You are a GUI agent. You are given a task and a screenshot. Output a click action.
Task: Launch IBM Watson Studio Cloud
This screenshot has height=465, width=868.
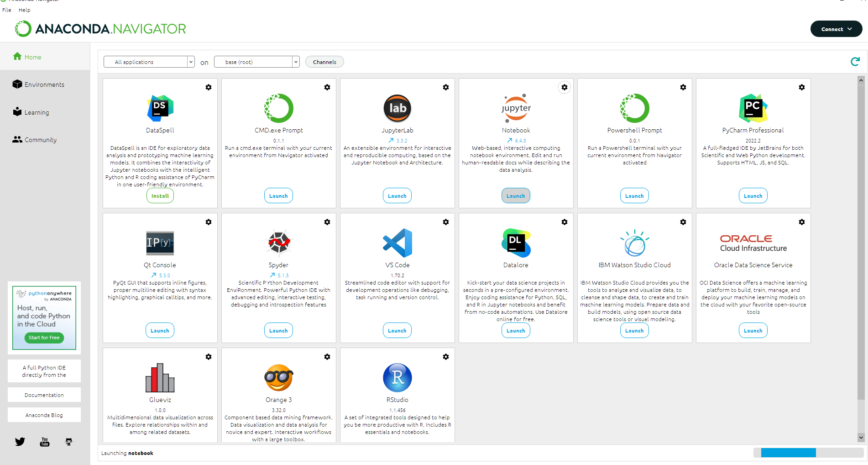(635, 331)
